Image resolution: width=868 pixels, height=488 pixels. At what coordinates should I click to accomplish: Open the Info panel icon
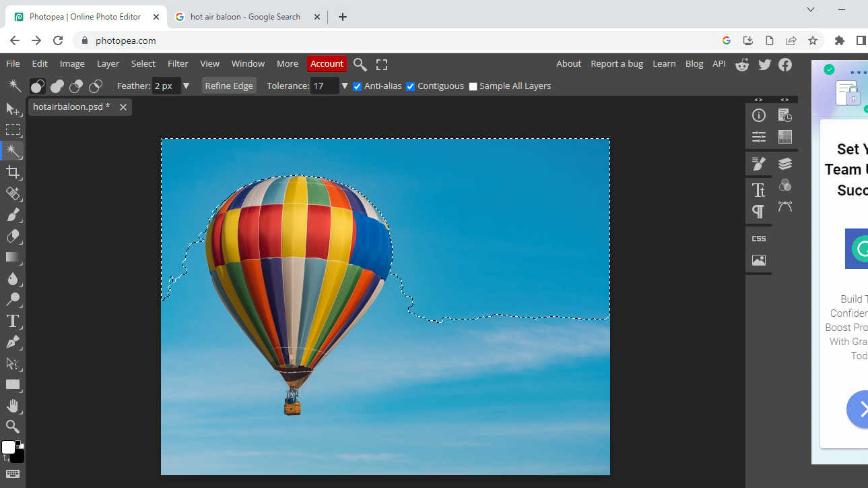tap(759, 115)
